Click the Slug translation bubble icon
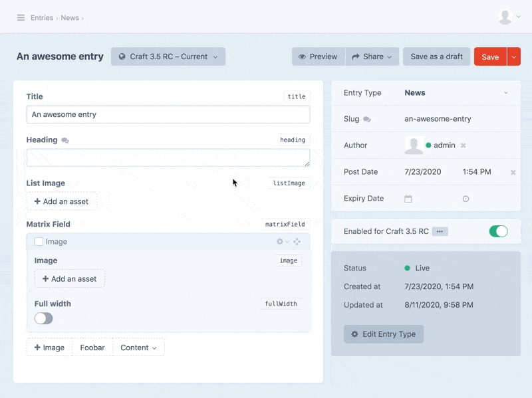 click(367, 120)
